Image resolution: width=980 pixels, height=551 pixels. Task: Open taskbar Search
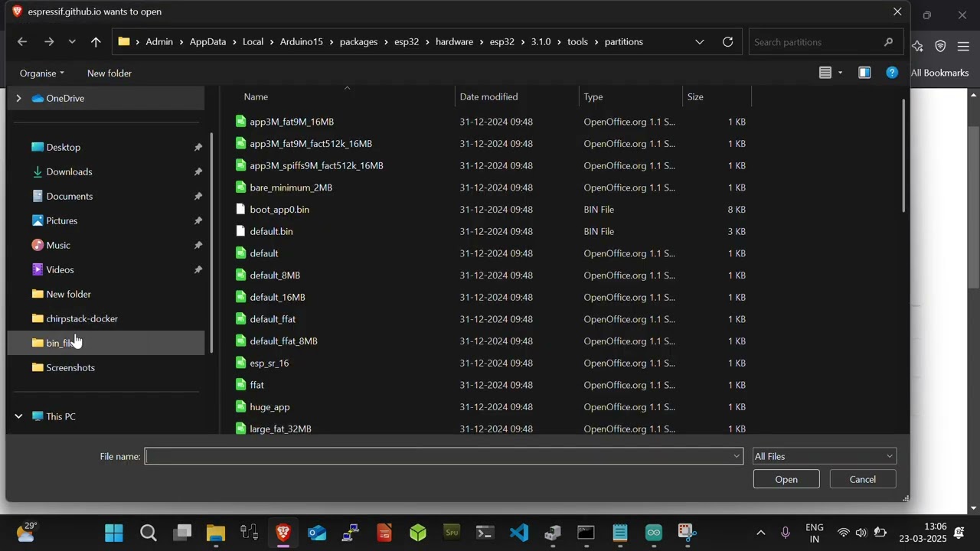pos(149,533)
